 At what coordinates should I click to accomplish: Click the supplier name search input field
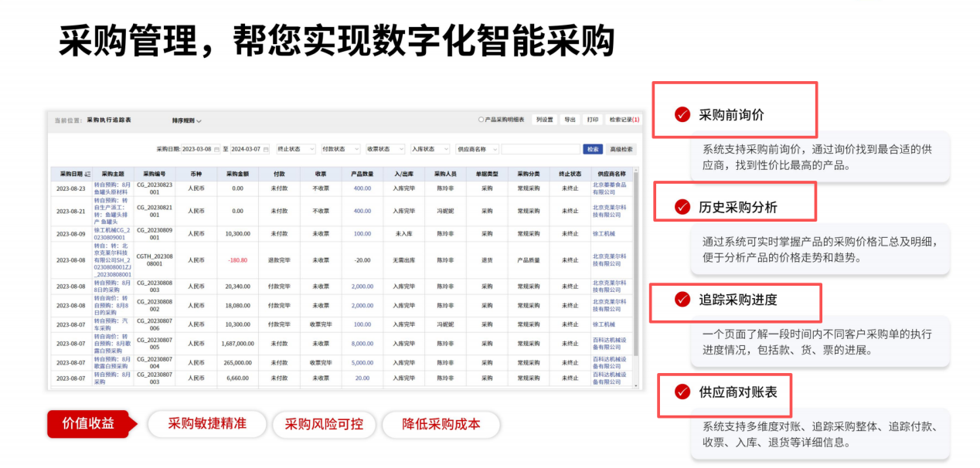[541, 148]
